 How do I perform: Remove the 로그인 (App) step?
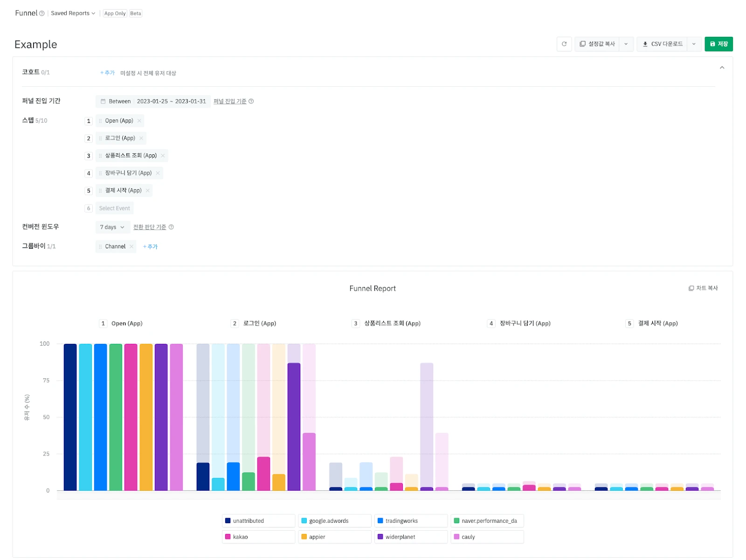pyautogui.click(x=141, y=138)
